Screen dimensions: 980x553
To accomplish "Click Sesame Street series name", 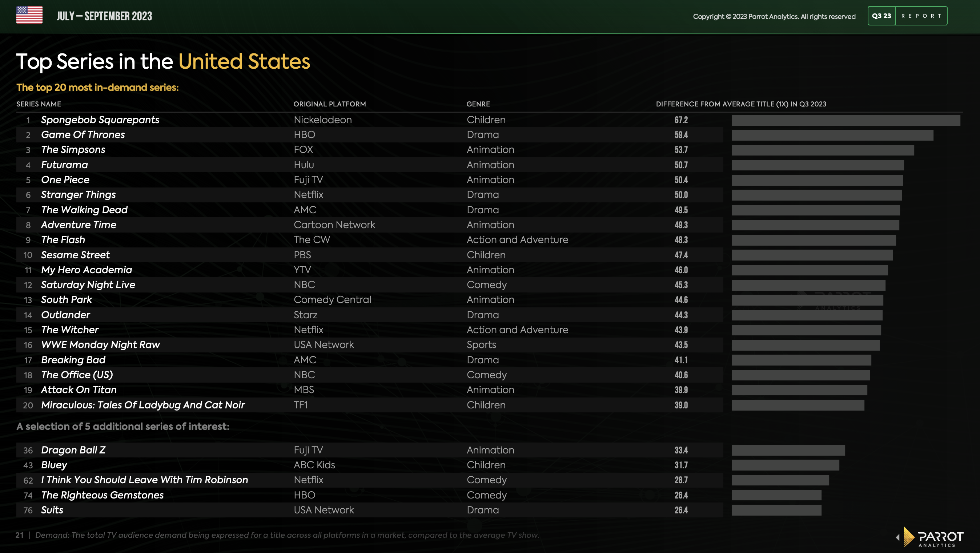I will [75, 255].
